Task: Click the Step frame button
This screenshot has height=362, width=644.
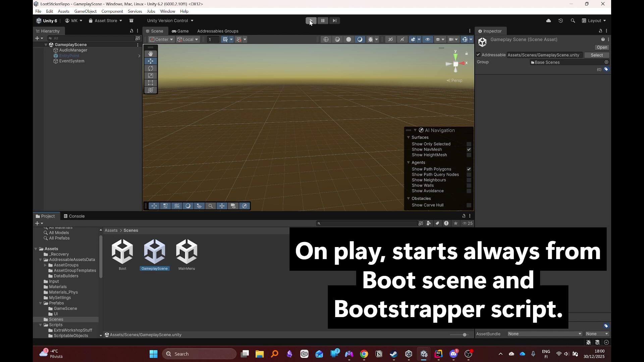Action: tap(334, 21)
